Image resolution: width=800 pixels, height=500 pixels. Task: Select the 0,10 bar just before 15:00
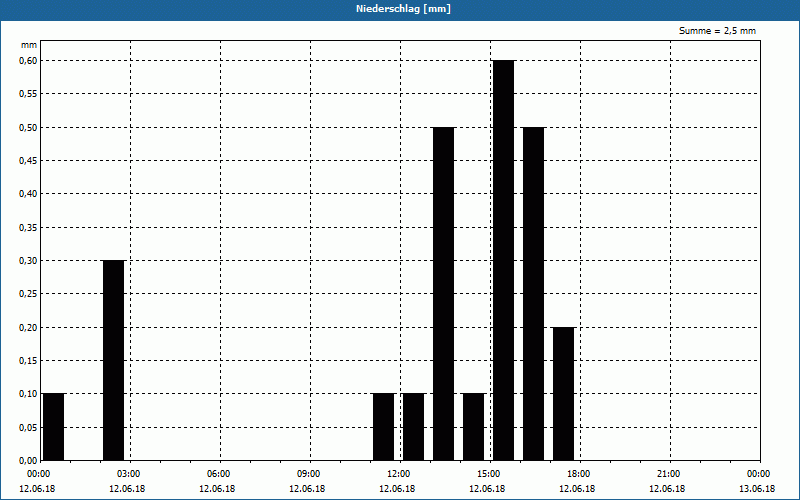(473, 427)
